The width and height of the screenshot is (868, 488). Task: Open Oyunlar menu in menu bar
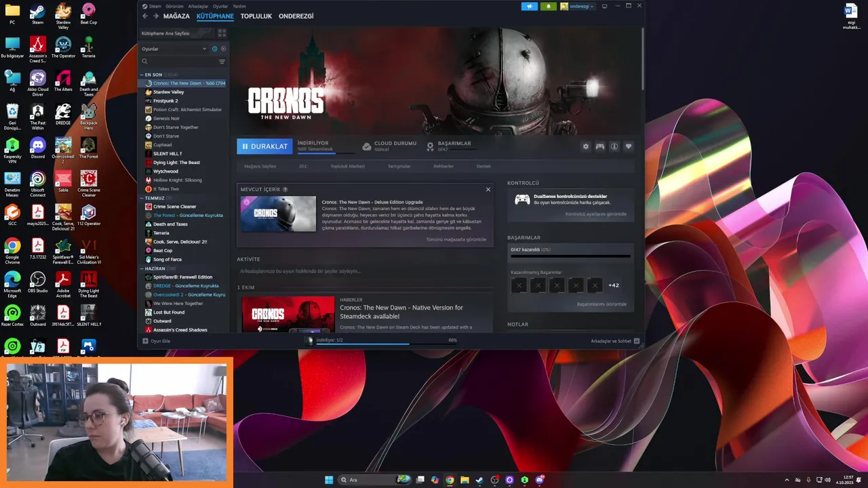click(x=220, y=6)
